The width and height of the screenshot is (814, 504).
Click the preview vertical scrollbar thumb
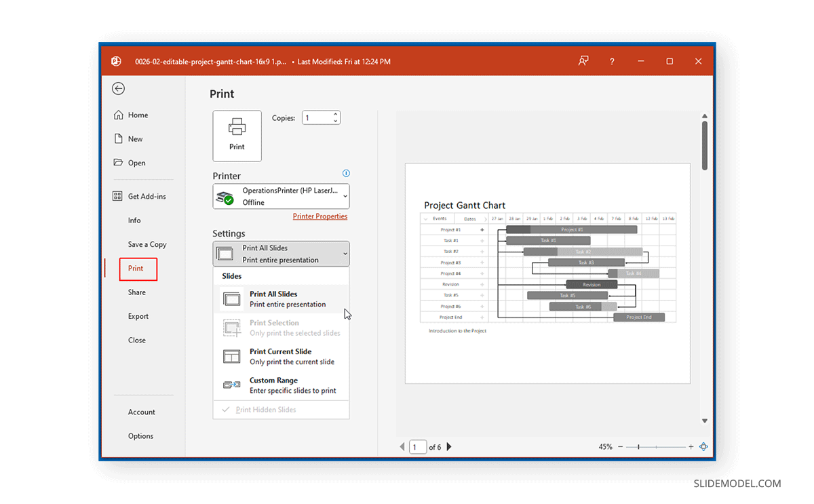pos(705,145)
